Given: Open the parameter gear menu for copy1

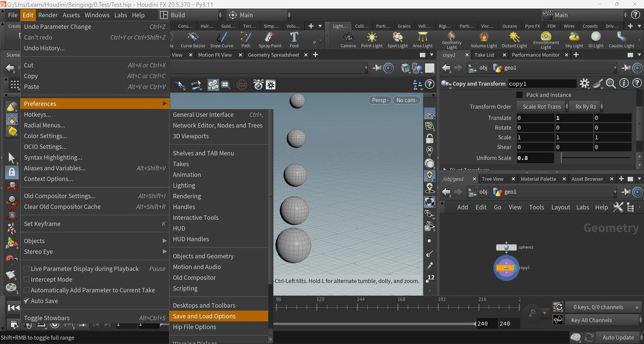Looking at the screenshot, I should tap(585, 84).
